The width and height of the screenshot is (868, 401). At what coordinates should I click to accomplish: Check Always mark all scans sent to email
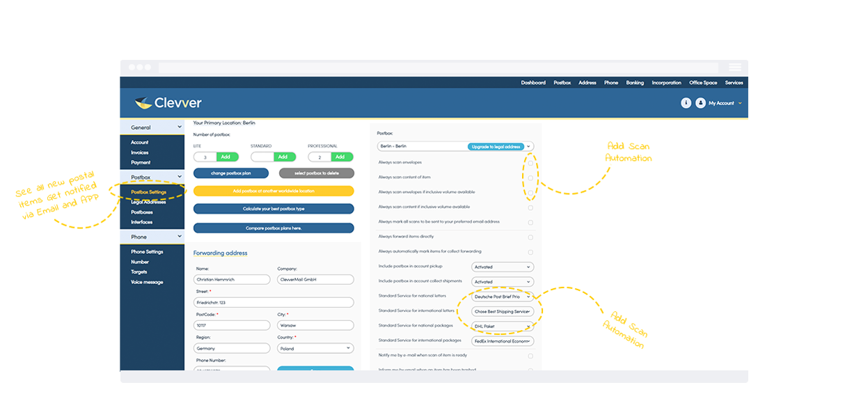[530, 222]
